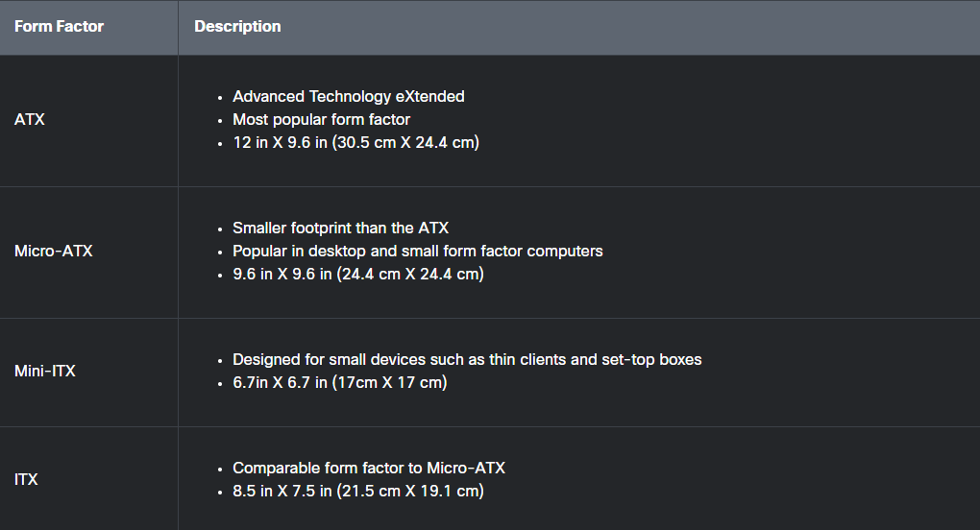Click the thin clients and set-top boxes line
Screen dimensions: 980x530
click(x=467, y=360)
